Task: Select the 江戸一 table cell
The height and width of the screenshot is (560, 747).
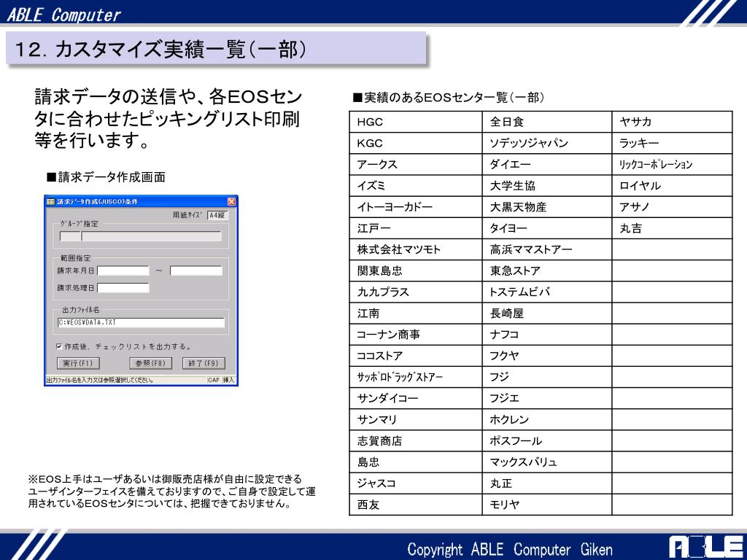Action: click(x=415, y=228)
